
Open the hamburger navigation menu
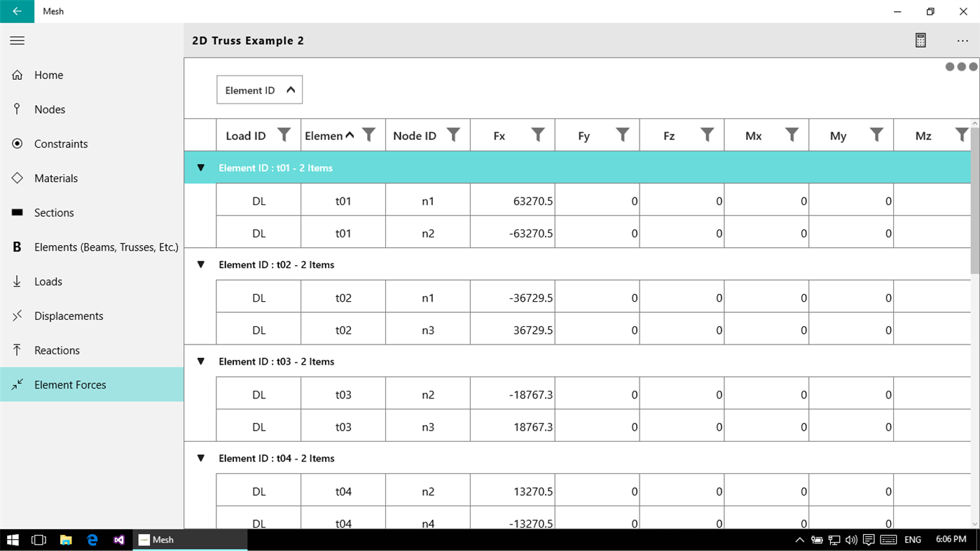click(x=18, y=40)
